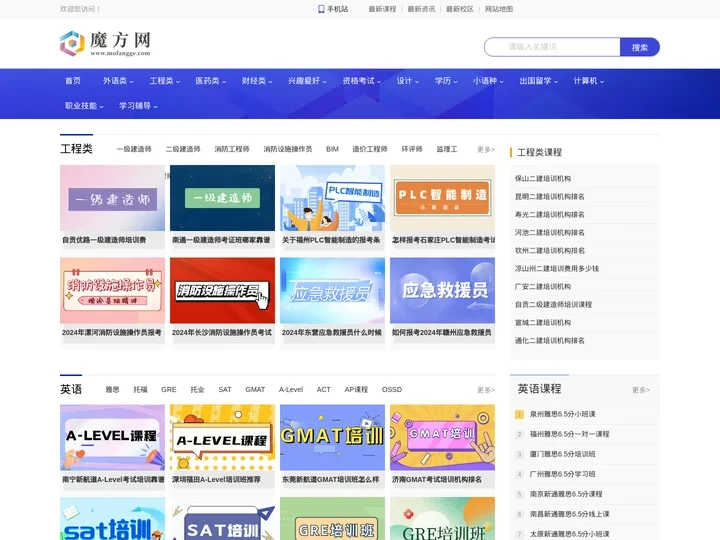
Task: Expand the 学历 navigation dropdown
Action: point(446,81)
